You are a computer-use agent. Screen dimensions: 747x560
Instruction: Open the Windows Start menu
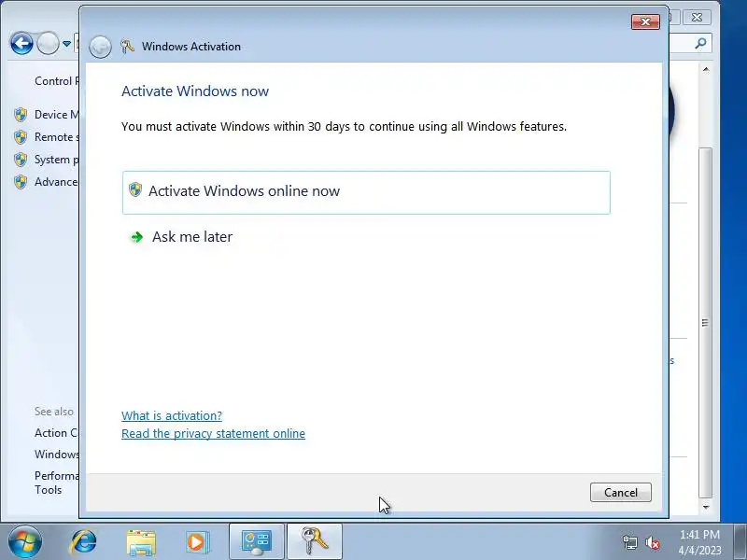coord(24,541)
